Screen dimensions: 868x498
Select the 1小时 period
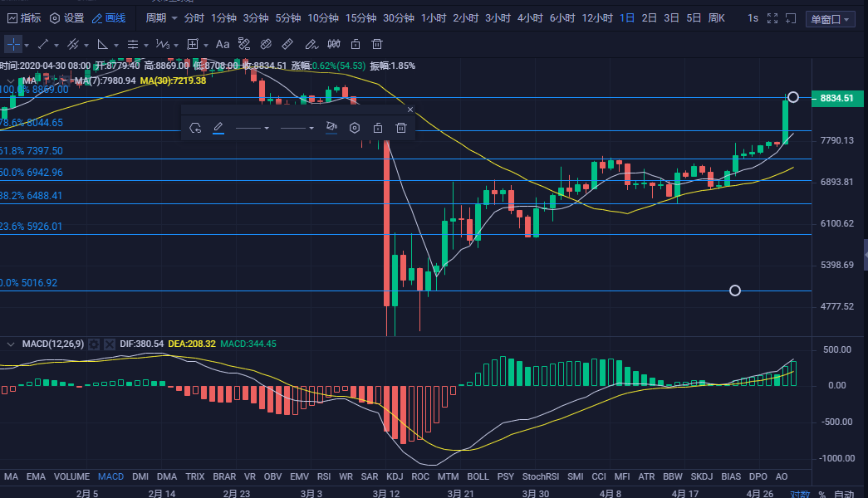coord(434,18)
